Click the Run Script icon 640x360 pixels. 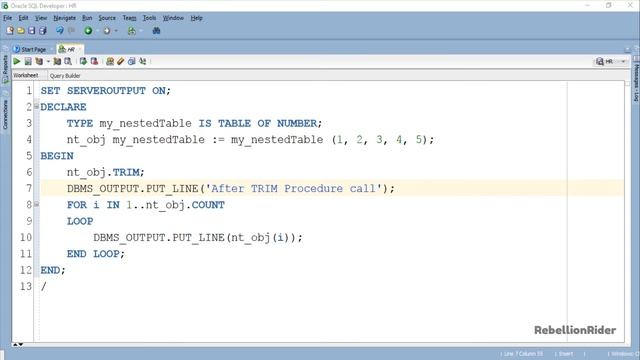[28, 61]
